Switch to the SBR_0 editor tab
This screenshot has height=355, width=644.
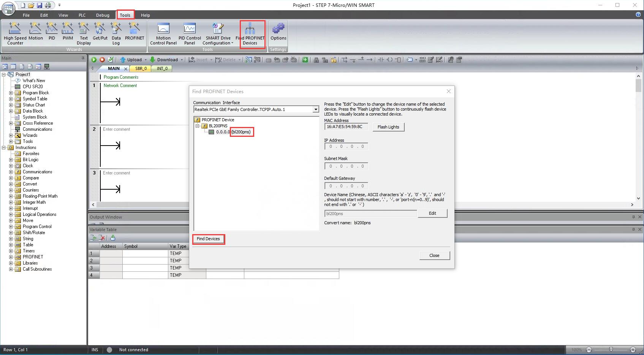click(x=141, y=68)
